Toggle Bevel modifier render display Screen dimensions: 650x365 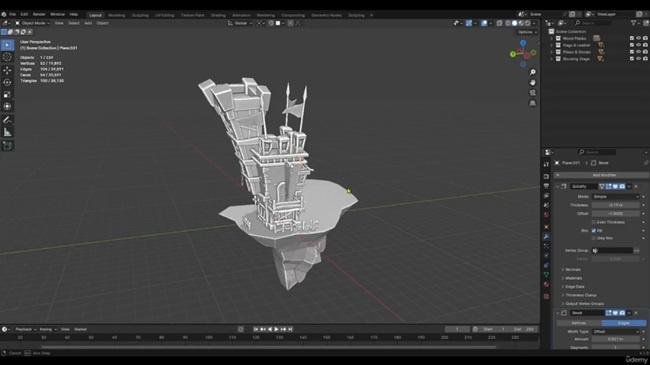pyautogui.click(x=622, y=313)
